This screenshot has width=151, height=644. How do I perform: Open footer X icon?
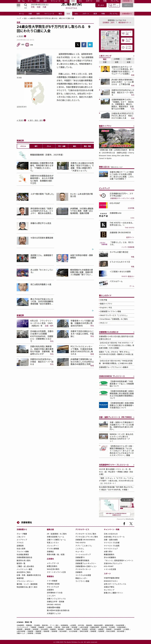(x=131, y=523)
